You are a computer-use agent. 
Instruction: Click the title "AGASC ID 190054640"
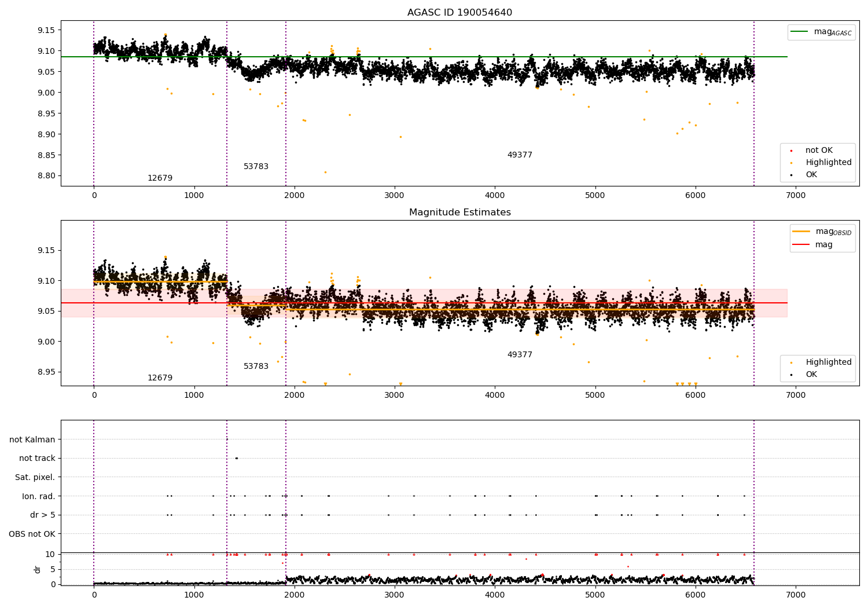click(x=459, y=13)
